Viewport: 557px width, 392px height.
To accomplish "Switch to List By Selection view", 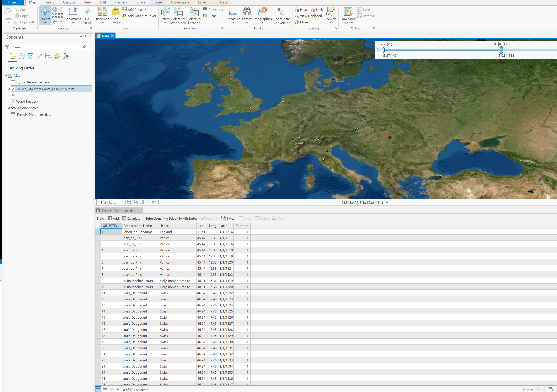I will pos(31,56).
